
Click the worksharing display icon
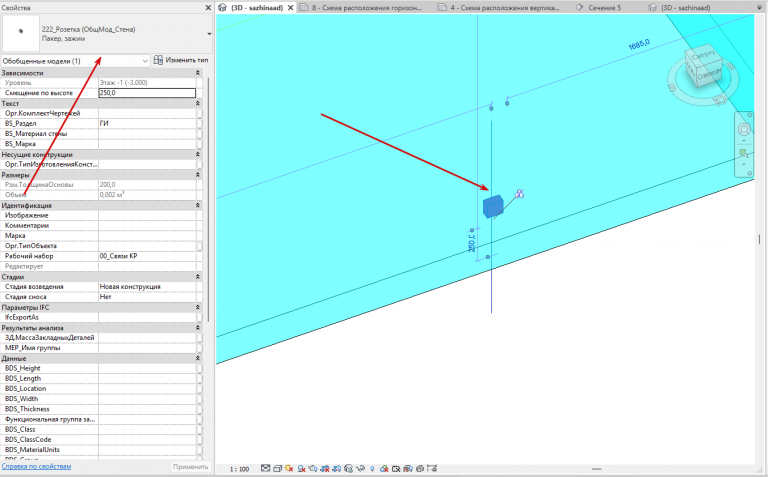[x=384, y=469]
